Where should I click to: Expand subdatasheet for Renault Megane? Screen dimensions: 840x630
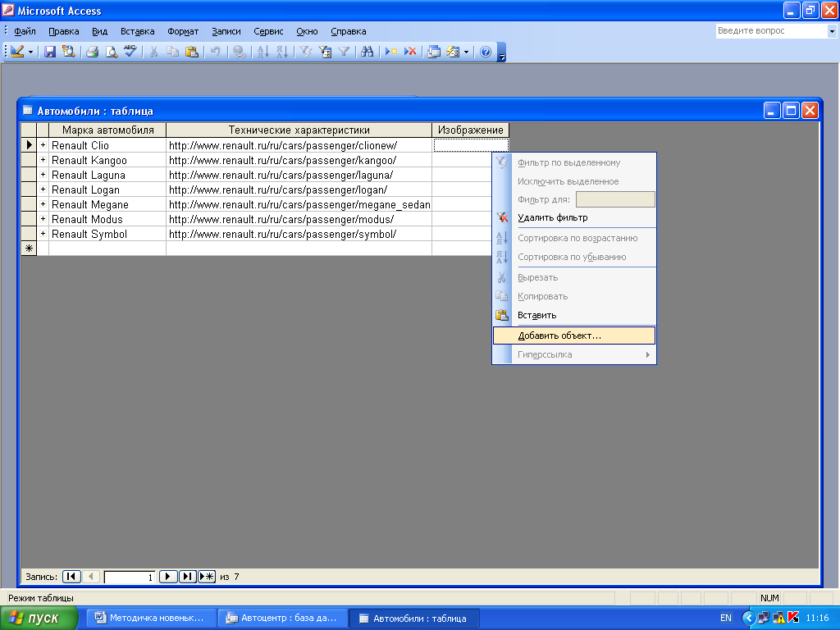(x=43, y=204)
